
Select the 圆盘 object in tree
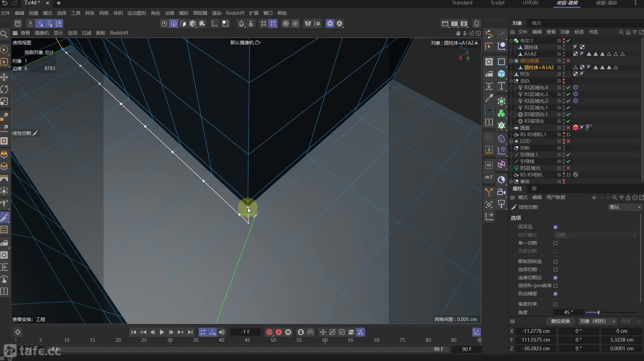tap(525, 128)
